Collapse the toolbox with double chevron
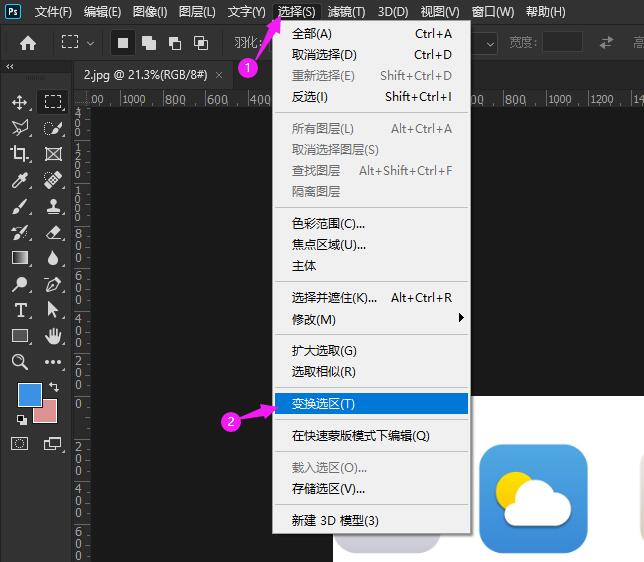Viewport: 644px width, 562px height. click(9, 67)
